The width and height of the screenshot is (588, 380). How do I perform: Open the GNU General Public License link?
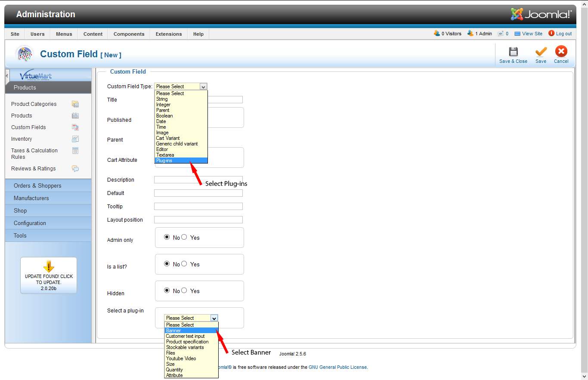[x=337, y=367]
